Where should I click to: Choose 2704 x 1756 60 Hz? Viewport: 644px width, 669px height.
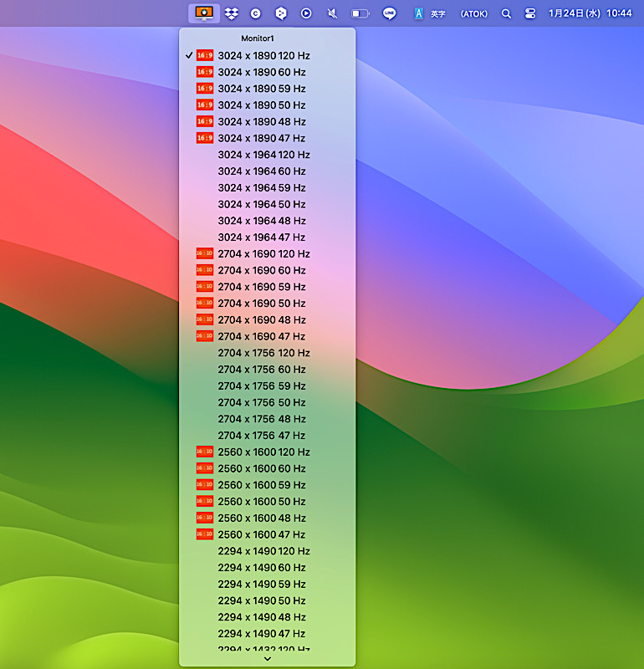[261, 370]
